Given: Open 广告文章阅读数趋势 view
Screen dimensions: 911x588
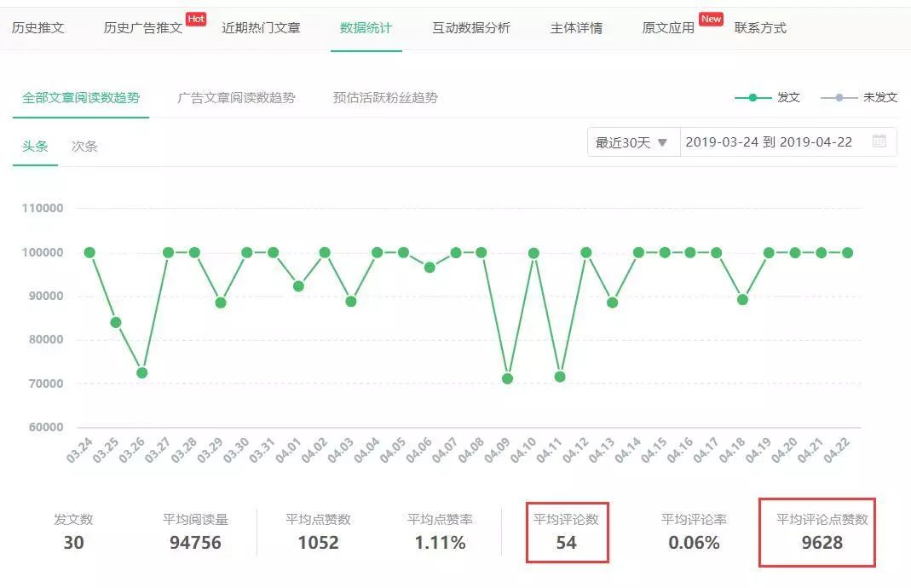Looking at the screenshot, I should (x=235, y=98).
